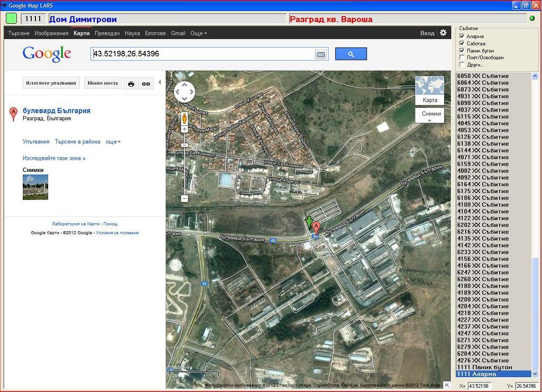Image resolution: width=542 pixels, height=392 pixels.
Task: Click the zoom out minus button on map
Action: point(184,198)
